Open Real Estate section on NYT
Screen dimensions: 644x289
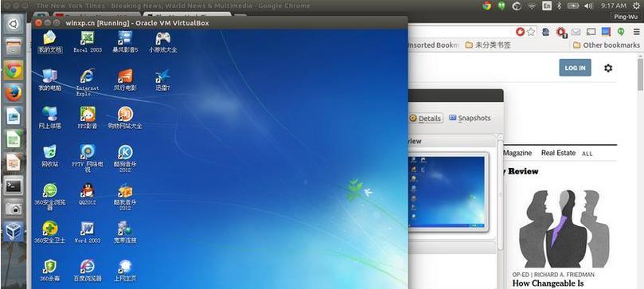(x=558, y=153)
